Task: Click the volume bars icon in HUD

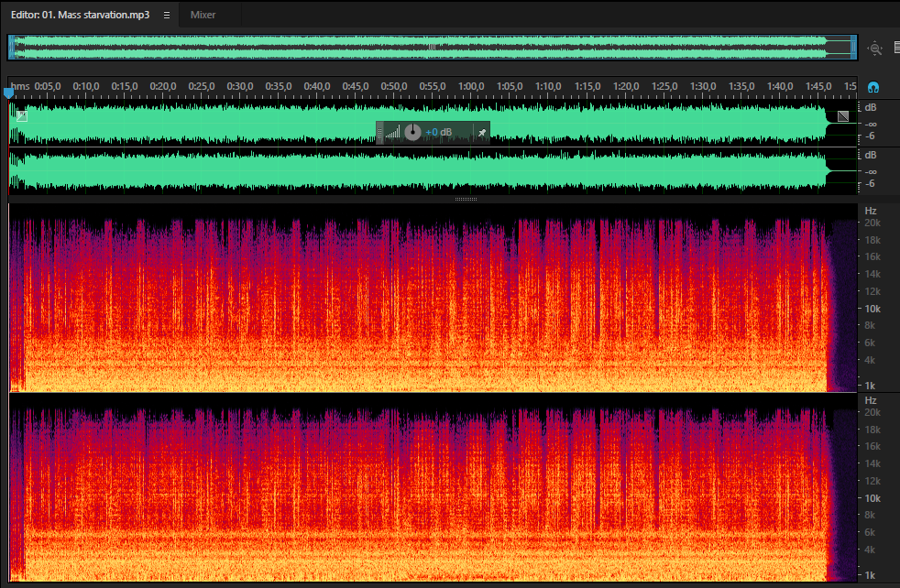Action: pos(392,133)
